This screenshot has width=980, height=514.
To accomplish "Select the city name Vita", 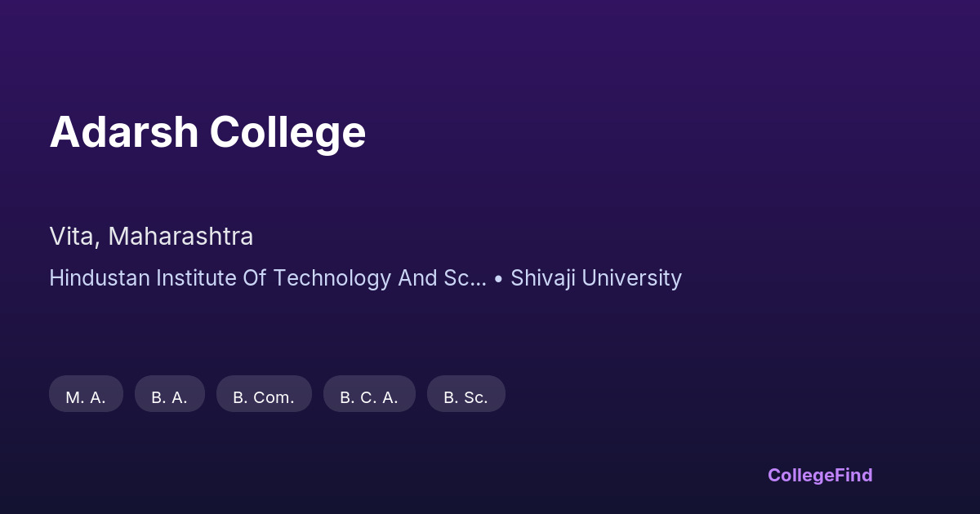I will point(73,237).
